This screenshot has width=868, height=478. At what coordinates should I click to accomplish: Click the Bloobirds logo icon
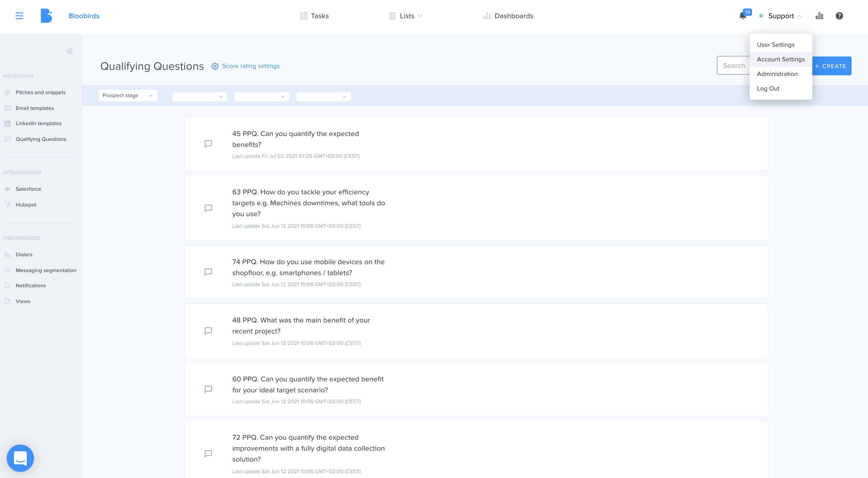[46, 16]
